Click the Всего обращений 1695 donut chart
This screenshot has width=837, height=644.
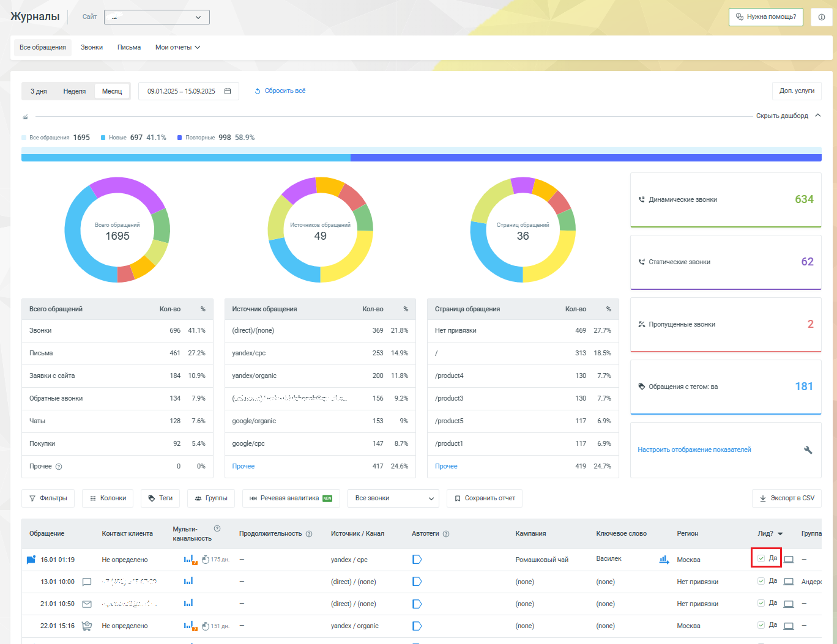click(117, 230)
